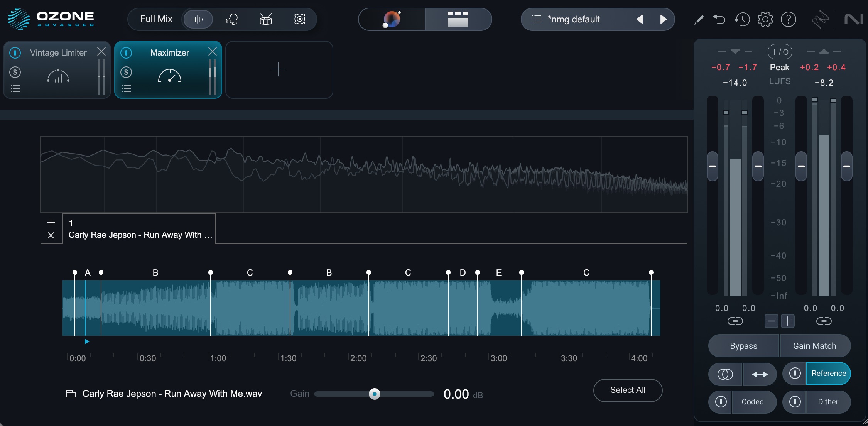Solo the Maximizer module

click(x=126, y=72)
